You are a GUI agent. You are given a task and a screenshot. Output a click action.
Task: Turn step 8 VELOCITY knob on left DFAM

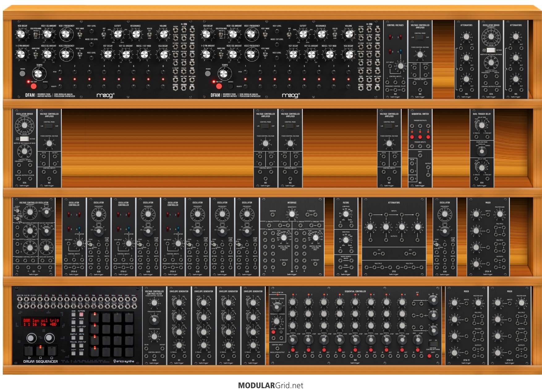click(x=163, y=86)
